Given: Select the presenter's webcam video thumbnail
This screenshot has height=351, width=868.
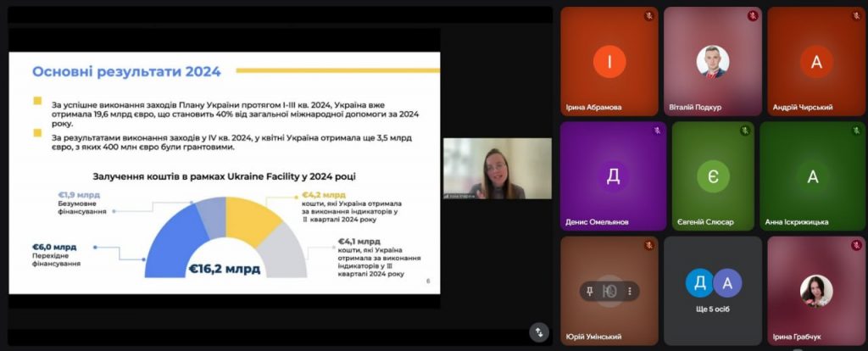Looking at the screenshot, I should tap(497, 169).
